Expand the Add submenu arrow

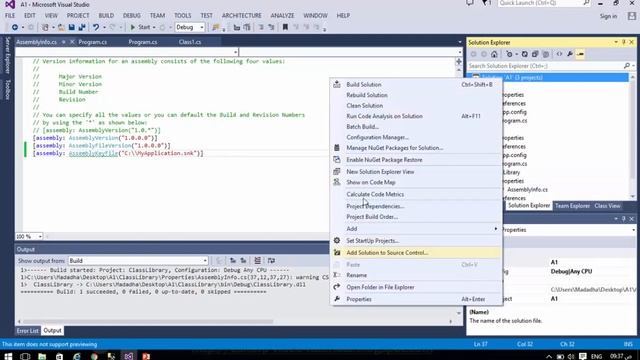496,229
